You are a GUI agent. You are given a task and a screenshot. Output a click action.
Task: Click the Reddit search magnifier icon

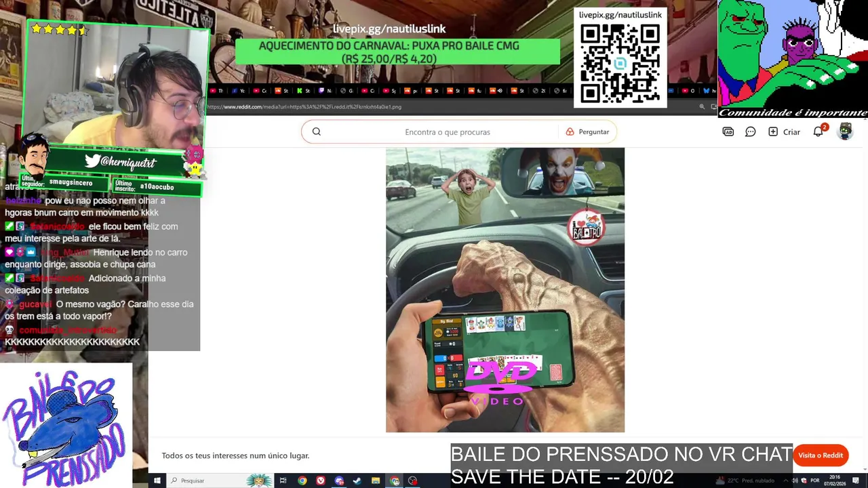point(316,131)
